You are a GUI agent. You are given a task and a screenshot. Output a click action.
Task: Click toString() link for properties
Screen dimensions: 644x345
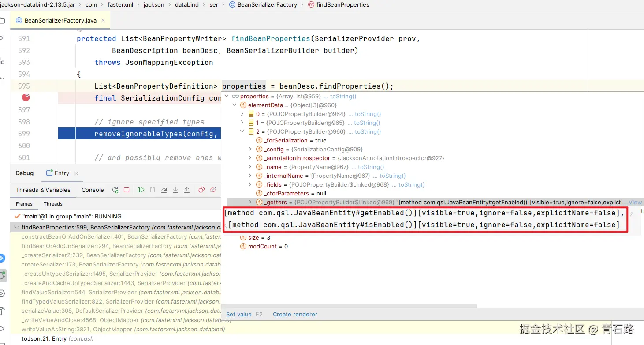(343, 96)
